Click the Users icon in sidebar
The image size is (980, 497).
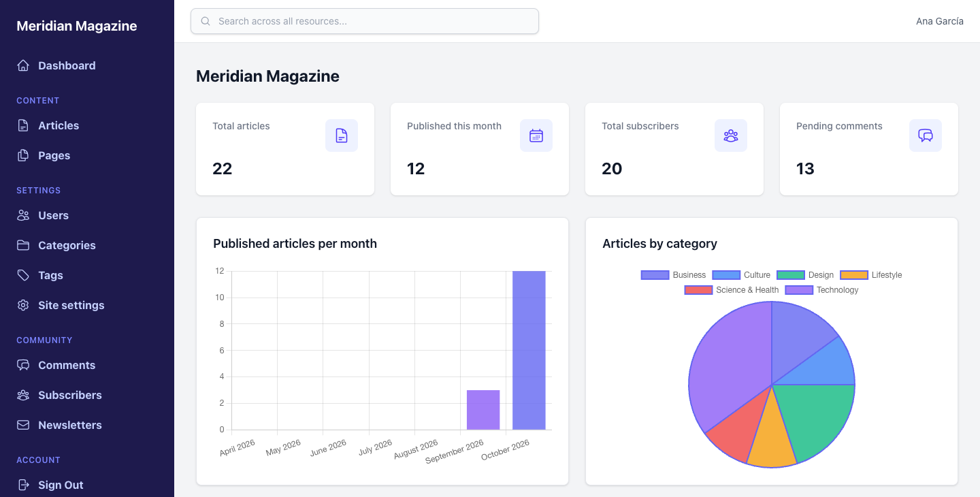pyautogui.click(x=23, y=215)
